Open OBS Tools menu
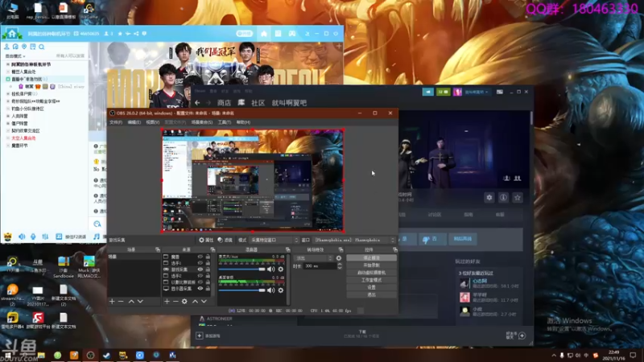The height and width of the screenshot is (362, 644). 225,122
